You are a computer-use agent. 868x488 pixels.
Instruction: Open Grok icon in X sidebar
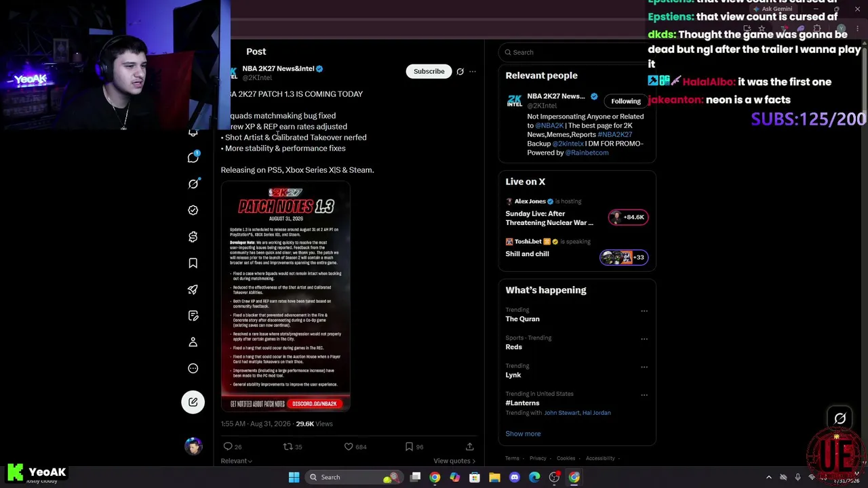pyautogui.click(x=193, y=184)
